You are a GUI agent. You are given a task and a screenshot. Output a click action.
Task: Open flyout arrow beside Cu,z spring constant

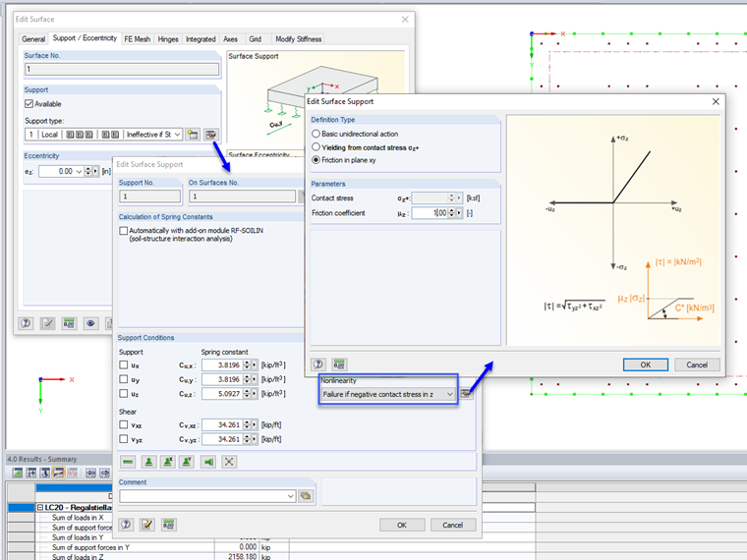[x=255, y=393]
